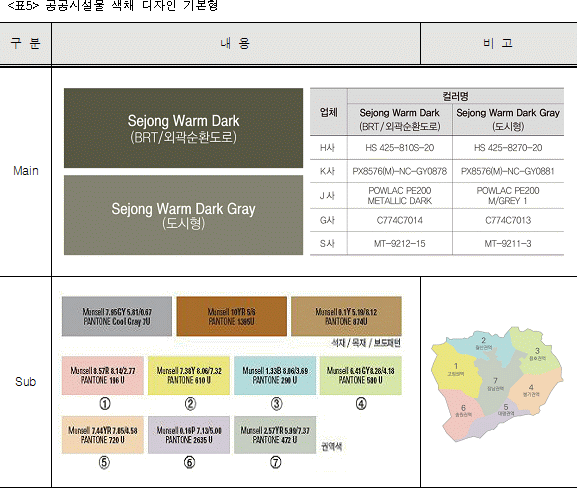Choose the tan PANTONE 874U swatch
Image resolution: width=577 pixels, height=488 pixels.
pos(346,317)
